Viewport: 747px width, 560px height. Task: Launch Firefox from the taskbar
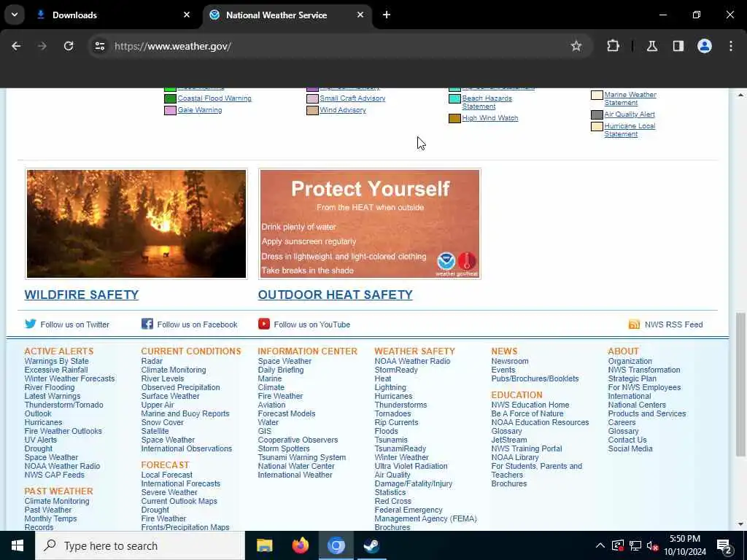[300, 545]
